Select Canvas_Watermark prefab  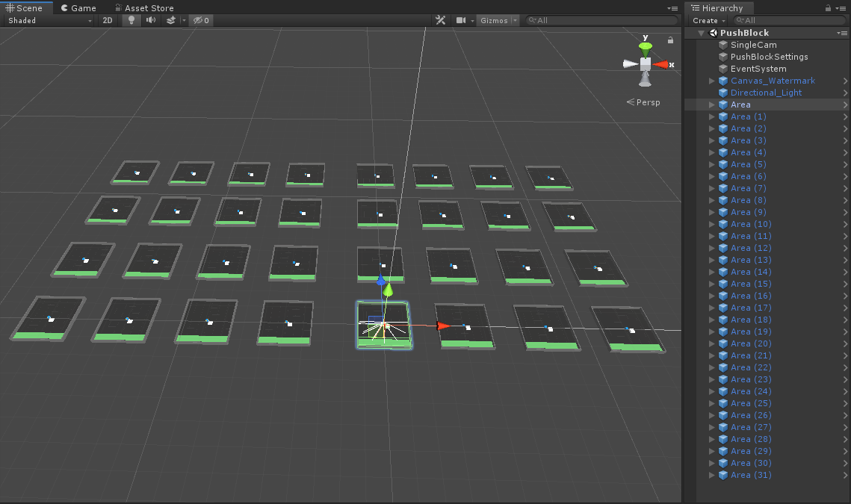(773, 81)
